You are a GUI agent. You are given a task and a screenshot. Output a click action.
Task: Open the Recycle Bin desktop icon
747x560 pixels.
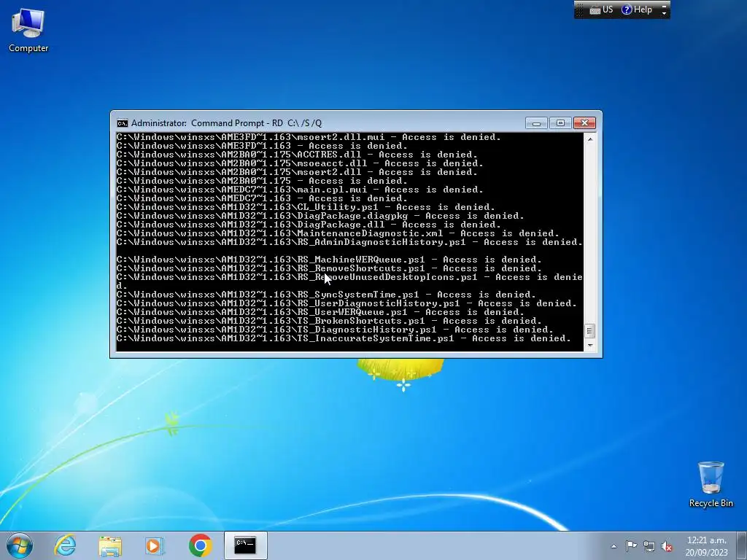click(711, 484)
